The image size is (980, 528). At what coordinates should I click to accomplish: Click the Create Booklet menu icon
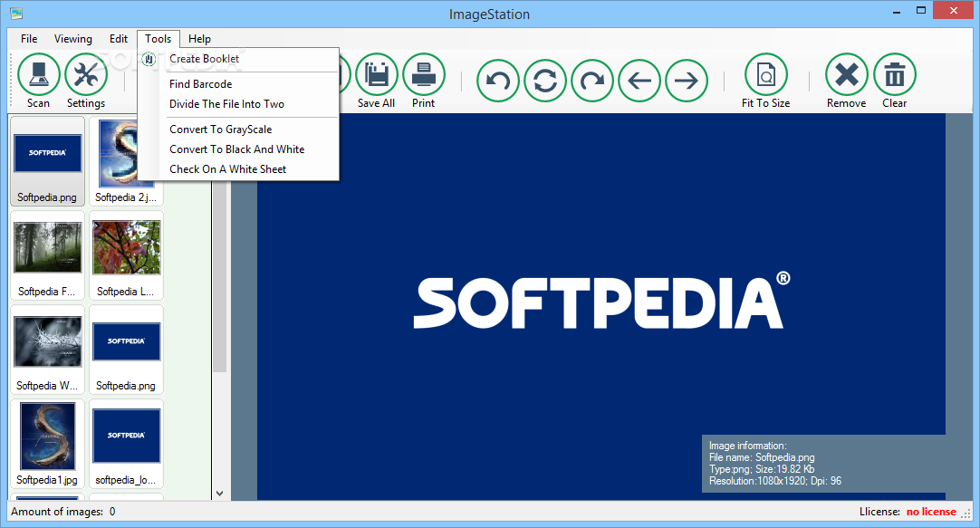point(149,60)
